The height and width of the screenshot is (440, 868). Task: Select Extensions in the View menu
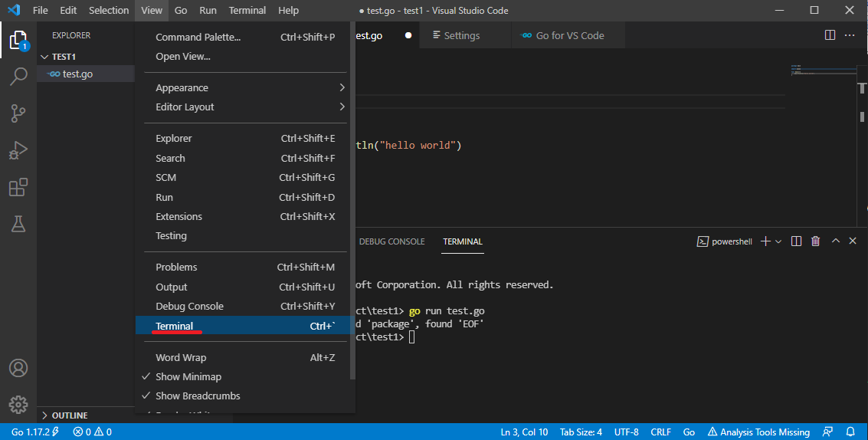click(244, 217)
